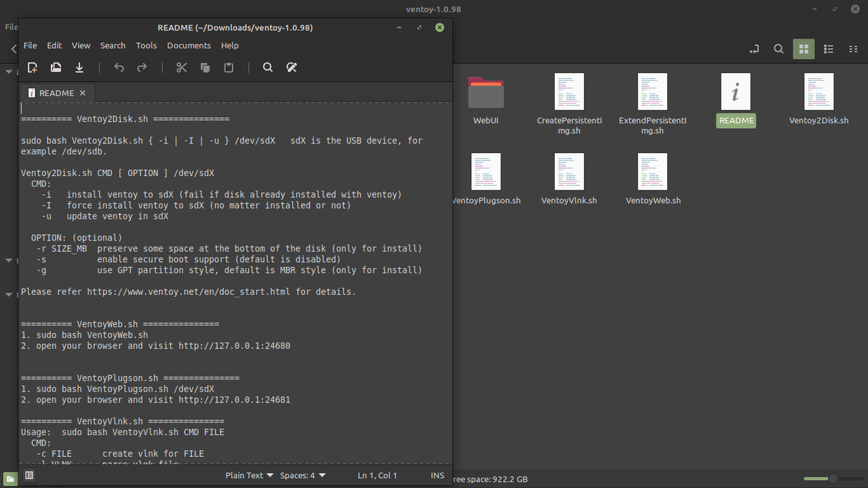Open the Spaces: 4 tab width dropdown

302,475
